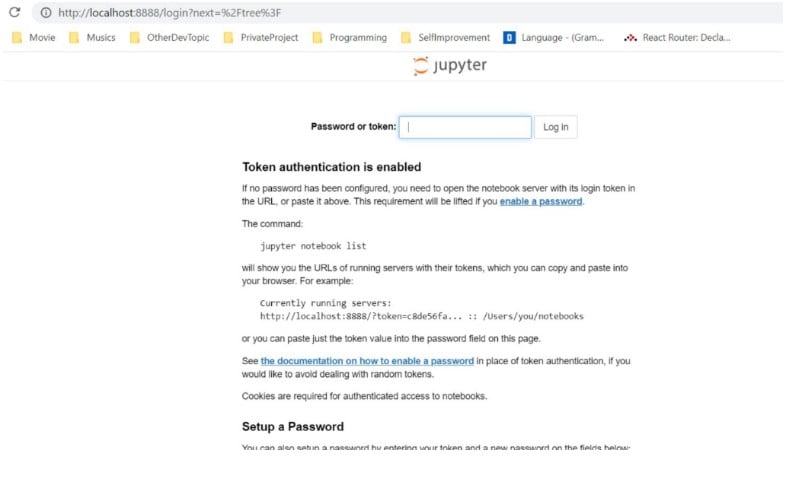Open the Movie bookmarks folder

pyautogui.click(x=34, y=38)
